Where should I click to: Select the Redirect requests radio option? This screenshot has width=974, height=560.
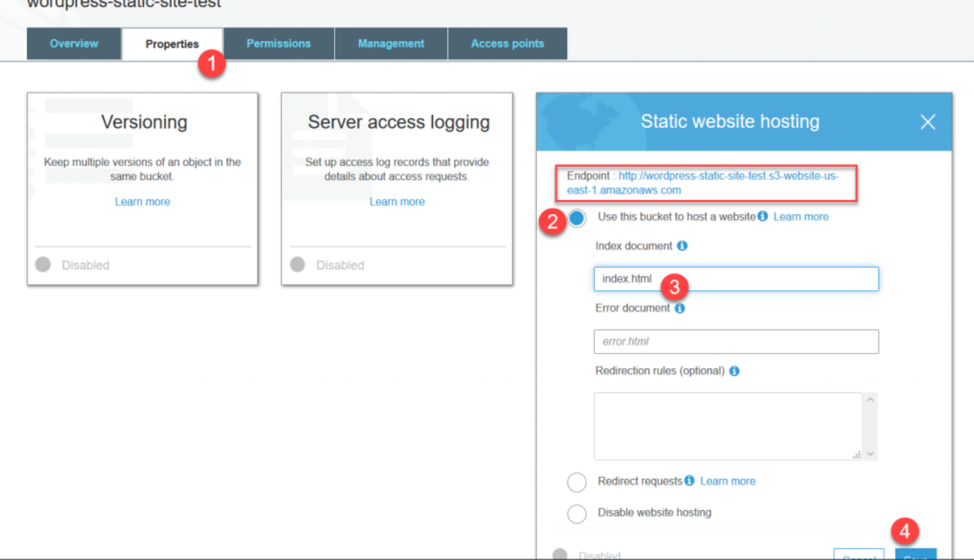[x=576, y=482]
